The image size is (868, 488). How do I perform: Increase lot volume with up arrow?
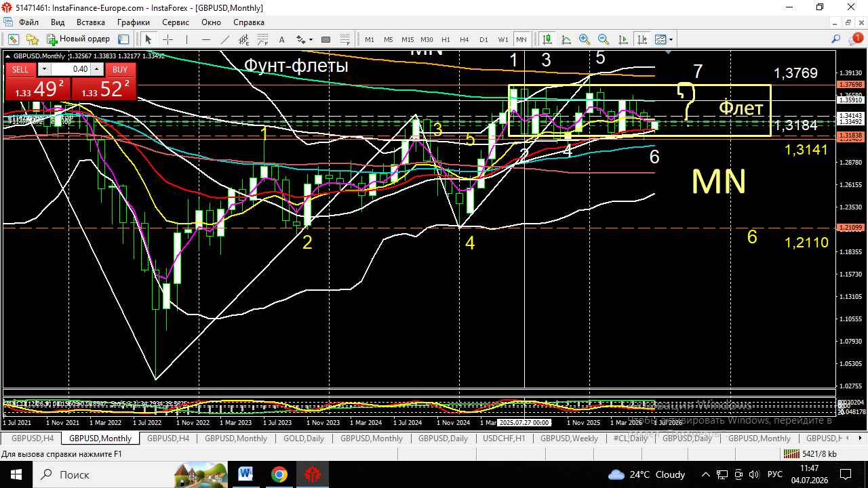point(97,69)
